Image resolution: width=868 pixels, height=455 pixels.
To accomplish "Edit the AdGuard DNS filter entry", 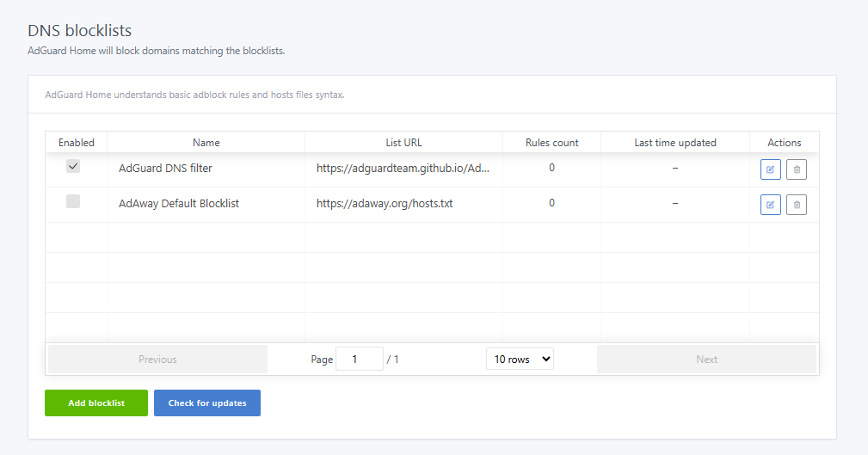I will (x=770, y=169).
